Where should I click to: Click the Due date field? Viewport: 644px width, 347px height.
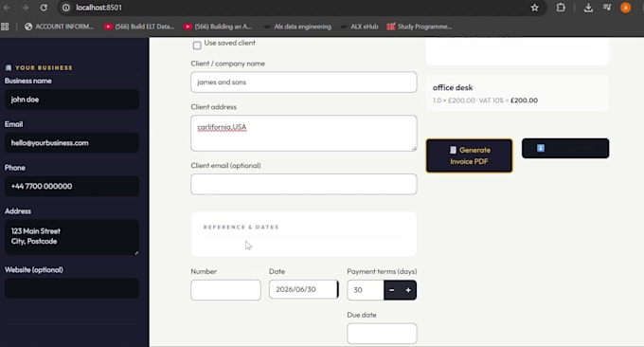click(382, 334)
